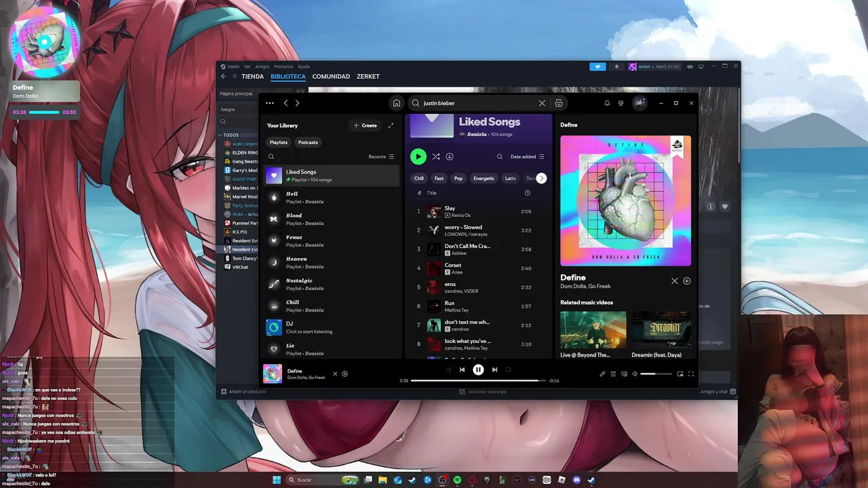Open Spotify notifications bell
This screenshot has height=488, width=868.
[x=607, y=103]
